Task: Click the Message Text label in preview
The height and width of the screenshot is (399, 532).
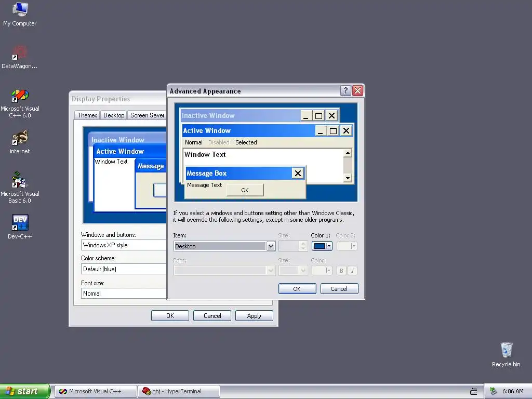Action: click(x=204, y=185)
